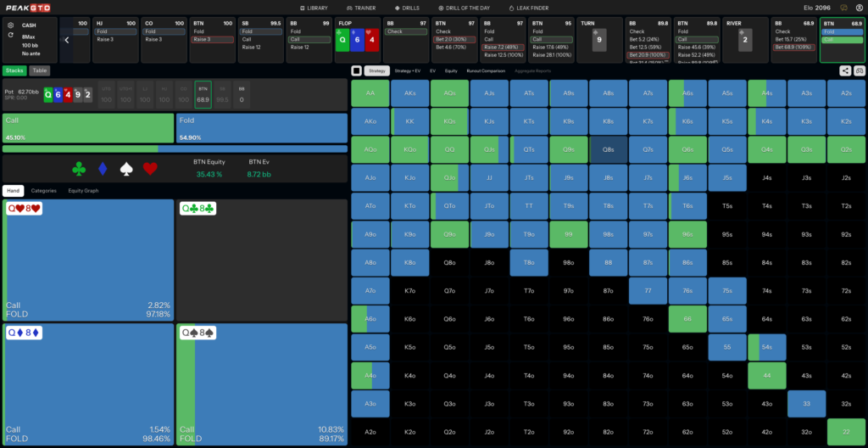The width and height of the screenshot is (868, 448).
Task: Select the Q♦8♦ hand combo card
Action: [x=88, y=384]
